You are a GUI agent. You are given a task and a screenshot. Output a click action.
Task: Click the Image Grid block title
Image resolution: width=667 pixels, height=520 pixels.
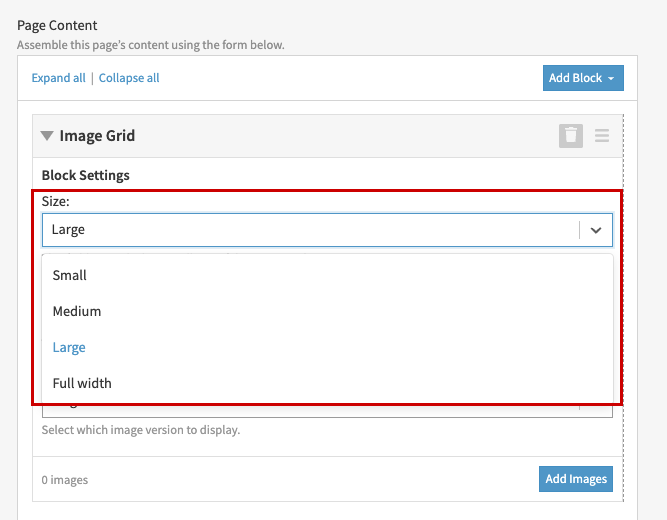(x=97, y=136)
